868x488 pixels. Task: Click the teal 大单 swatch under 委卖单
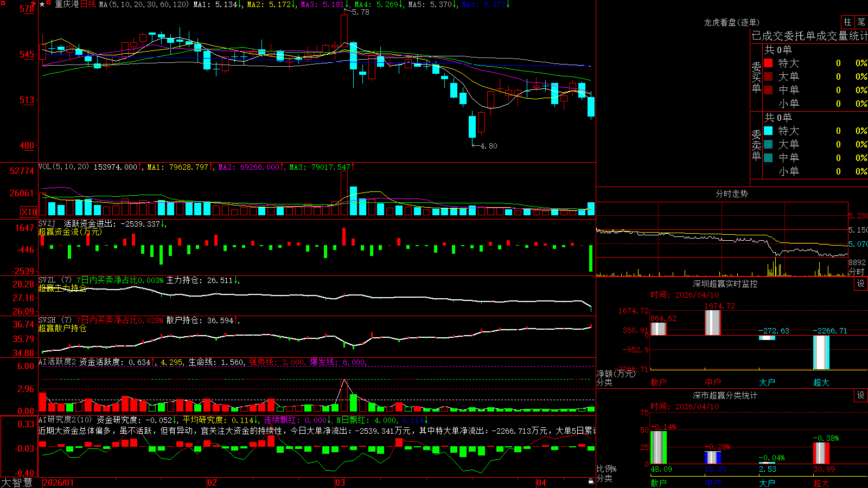tap(768, 144)
